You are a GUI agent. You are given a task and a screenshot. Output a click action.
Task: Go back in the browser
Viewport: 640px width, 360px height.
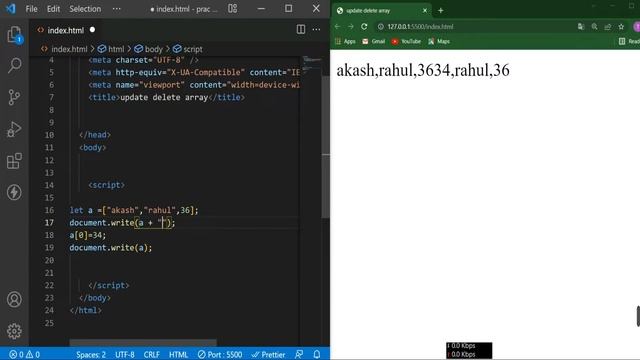click(338, 27)
